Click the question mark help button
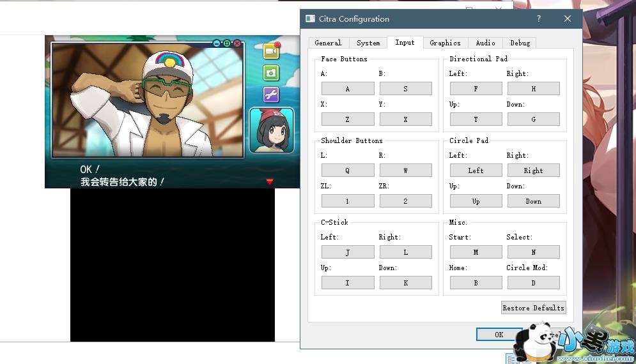 click(539, 19)
